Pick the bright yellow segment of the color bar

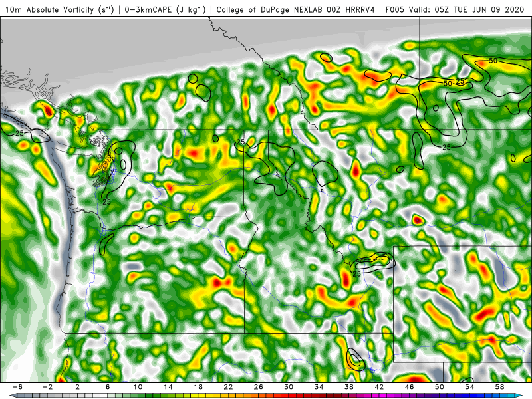click(x=201, y=395)
